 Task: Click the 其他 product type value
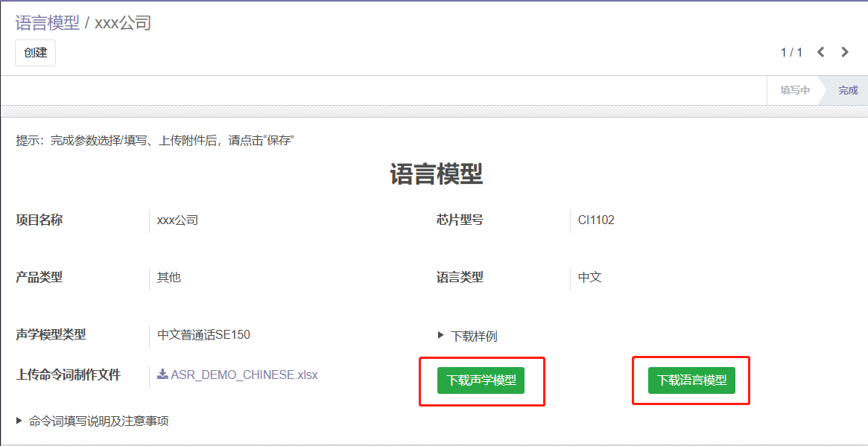pos(169,277)
